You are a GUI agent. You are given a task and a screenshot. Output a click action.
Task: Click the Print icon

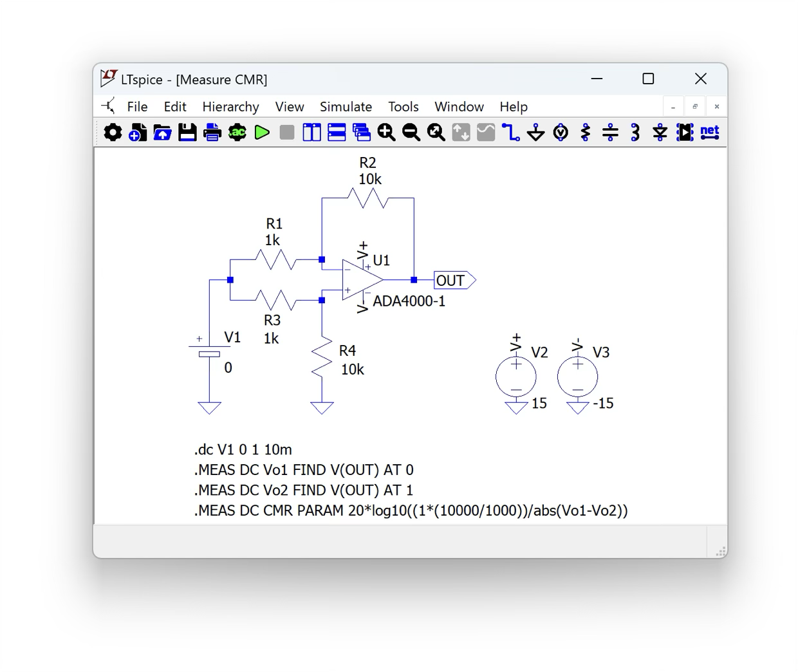click(212, 133)
